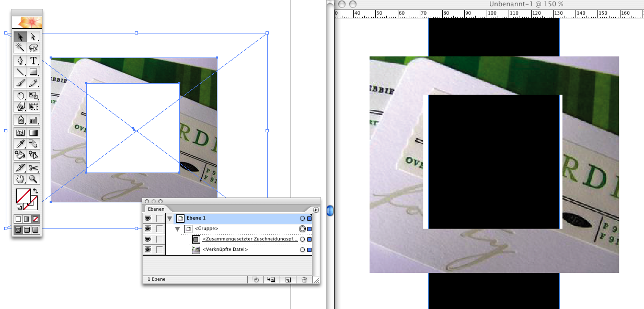Choose the Type tool
The image size is (644, 309).
[x=33, y=60]
